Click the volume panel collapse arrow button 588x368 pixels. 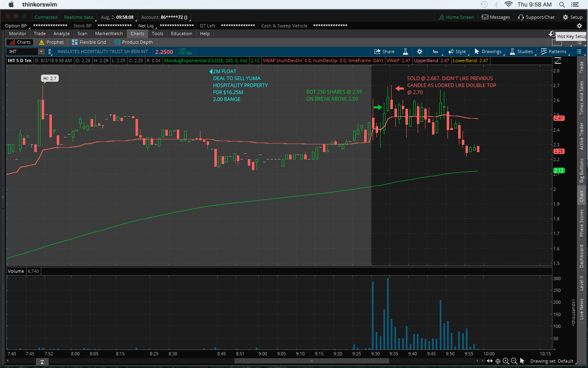(42, 362)
